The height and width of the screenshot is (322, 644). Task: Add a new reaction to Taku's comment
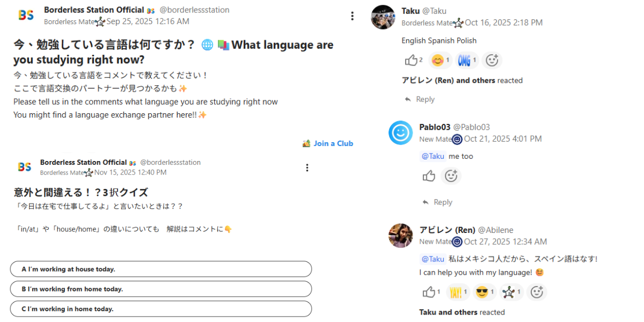(x=492, y=61)
